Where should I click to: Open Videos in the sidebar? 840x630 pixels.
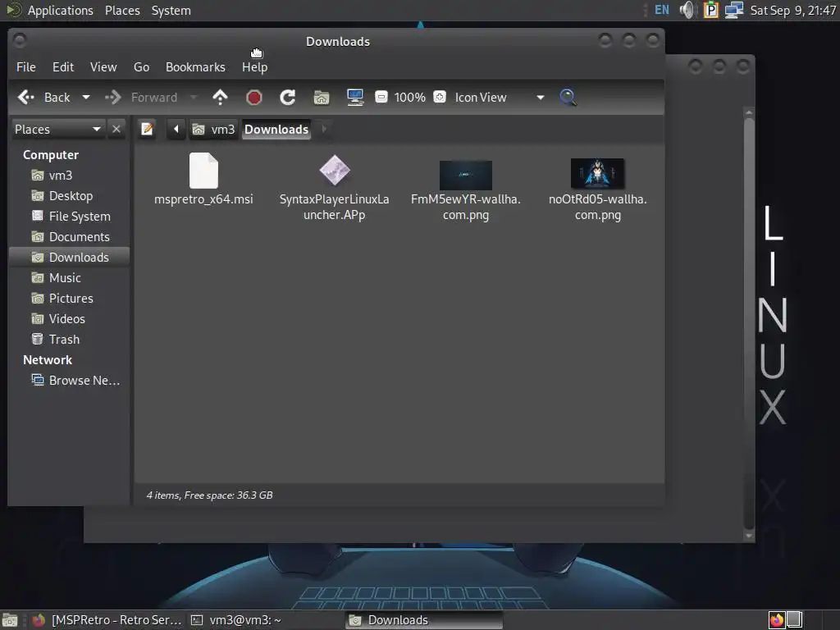(x=69, y=319)
